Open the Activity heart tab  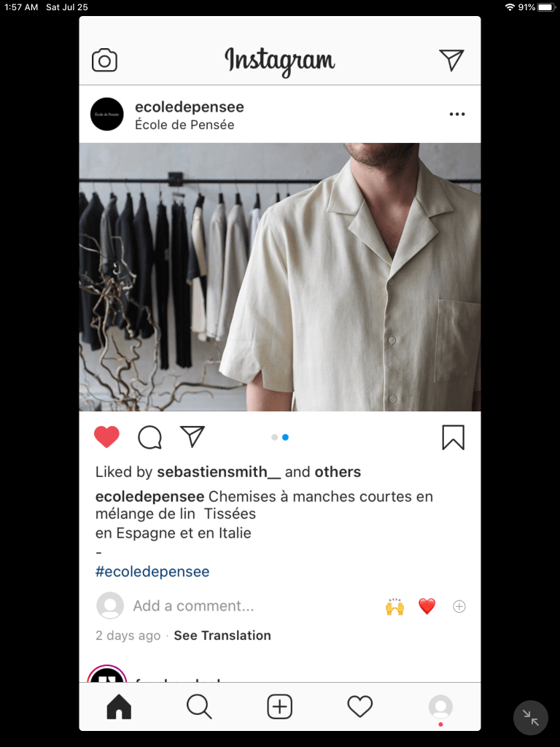[360, 706]
